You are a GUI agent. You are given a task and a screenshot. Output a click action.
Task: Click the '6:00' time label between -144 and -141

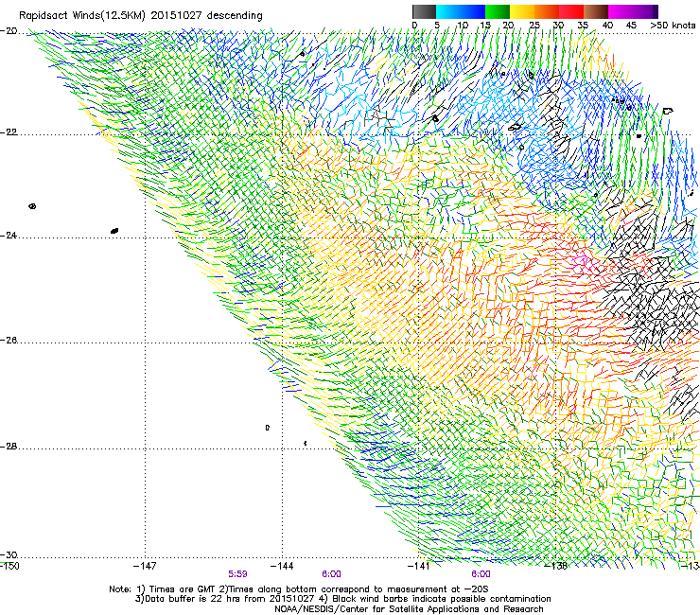click(x=331, y=574)
